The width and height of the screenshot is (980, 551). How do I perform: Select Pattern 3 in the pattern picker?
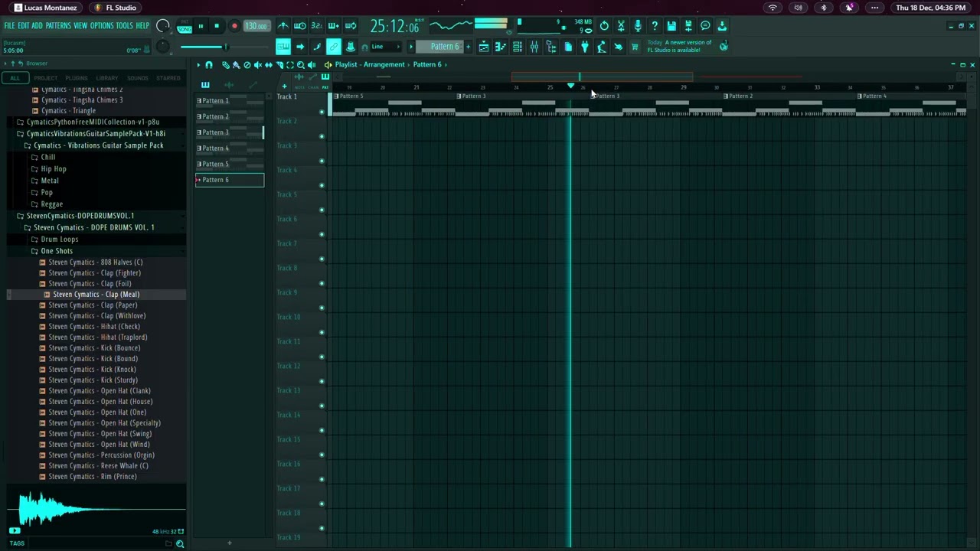[229, 132]
